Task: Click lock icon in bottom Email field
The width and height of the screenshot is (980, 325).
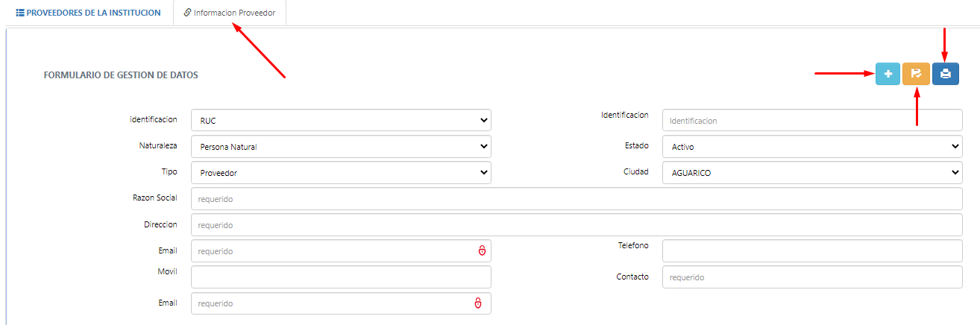Action: (x=478, y=303)
